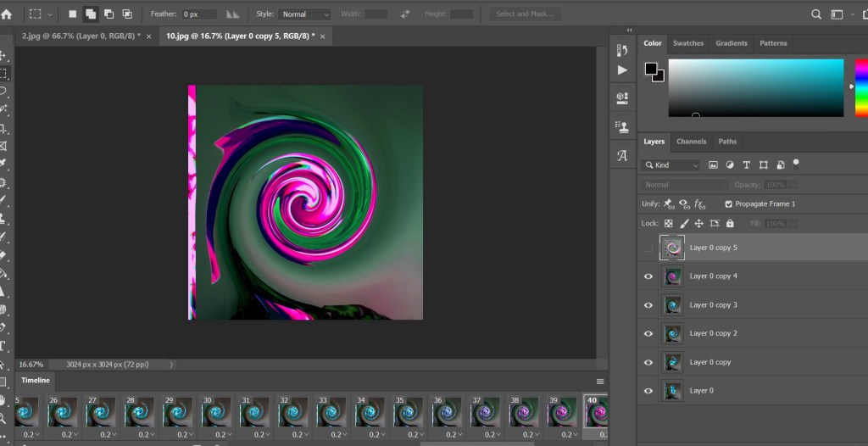The height and width of the screenshot is (446, 868).
Task: Click the Home icon in options bar
Action: click(x=7, y=14)
